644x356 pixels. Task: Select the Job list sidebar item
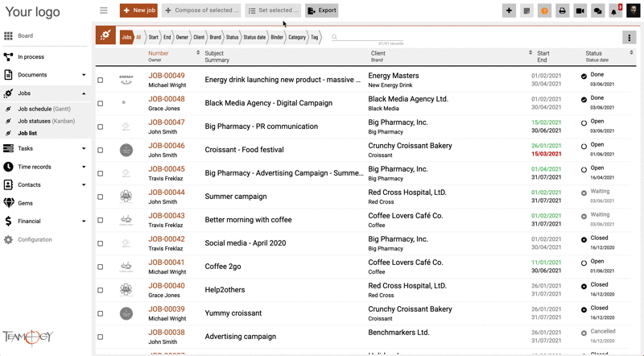pyautogui.click(x=27, y=133)
